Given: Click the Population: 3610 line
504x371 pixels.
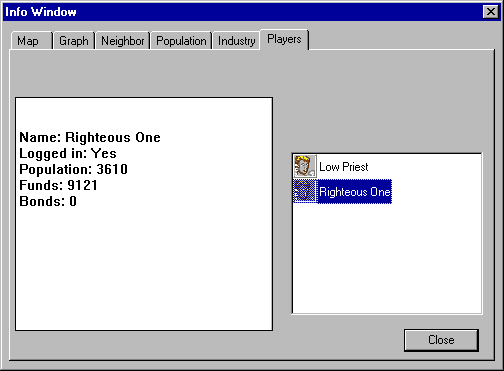Looking at the screenshot, I should coord(73,169).
